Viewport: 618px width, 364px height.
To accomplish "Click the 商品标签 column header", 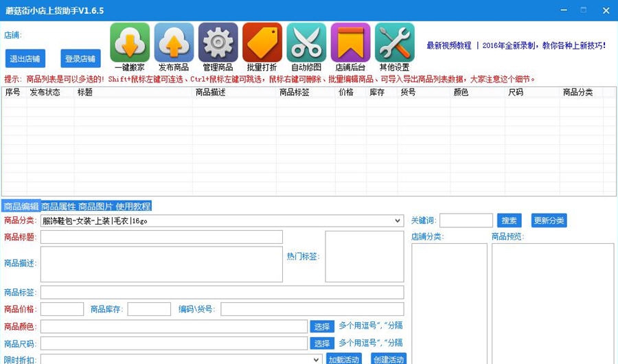I will coord(306,92).
